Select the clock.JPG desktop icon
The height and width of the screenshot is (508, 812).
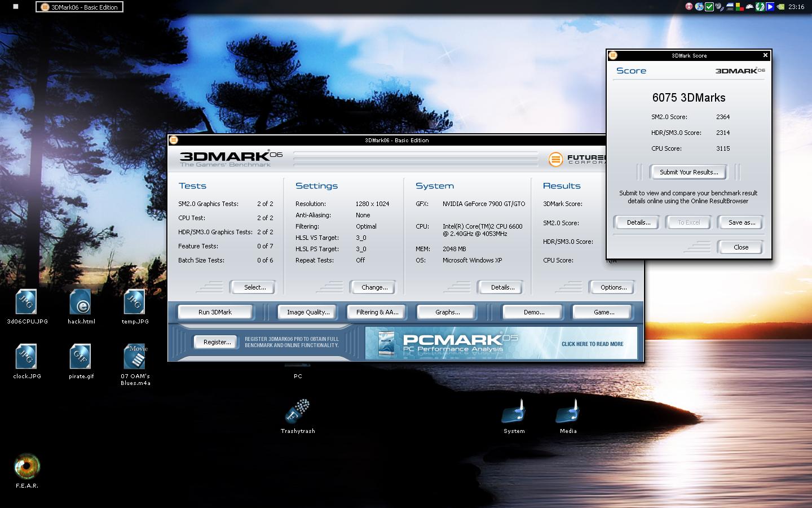tap(27, 362)
